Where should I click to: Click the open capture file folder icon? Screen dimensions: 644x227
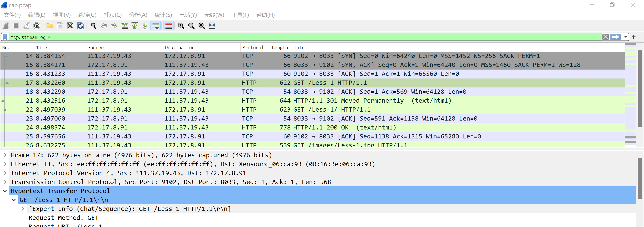tap(49, 26)
